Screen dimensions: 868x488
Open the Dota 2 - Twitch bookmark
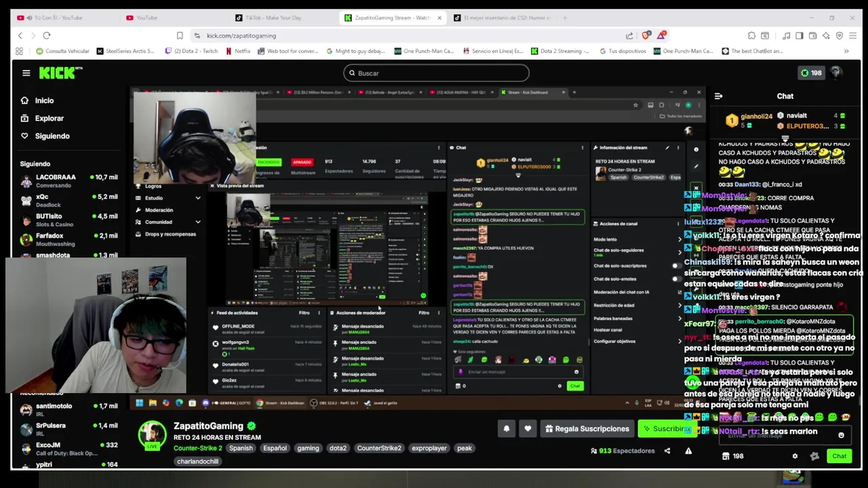pos(191,51)
